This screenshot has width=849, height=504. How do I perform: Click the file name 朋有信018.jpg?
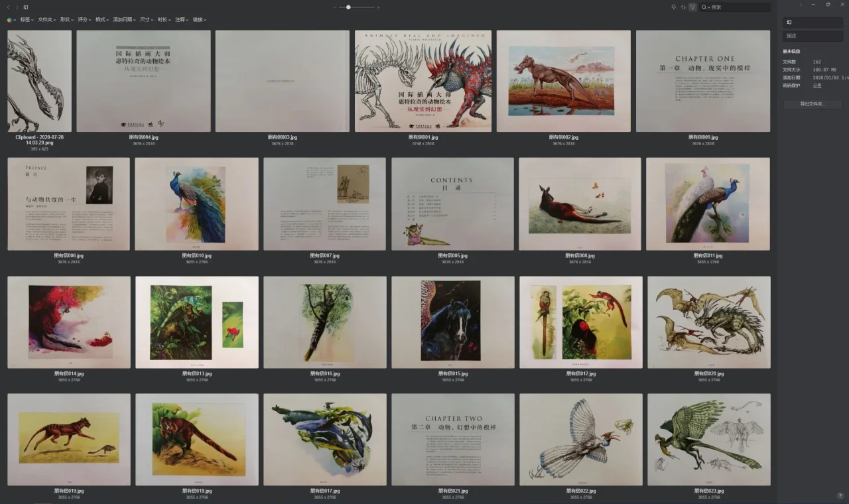tap(196, 491)
